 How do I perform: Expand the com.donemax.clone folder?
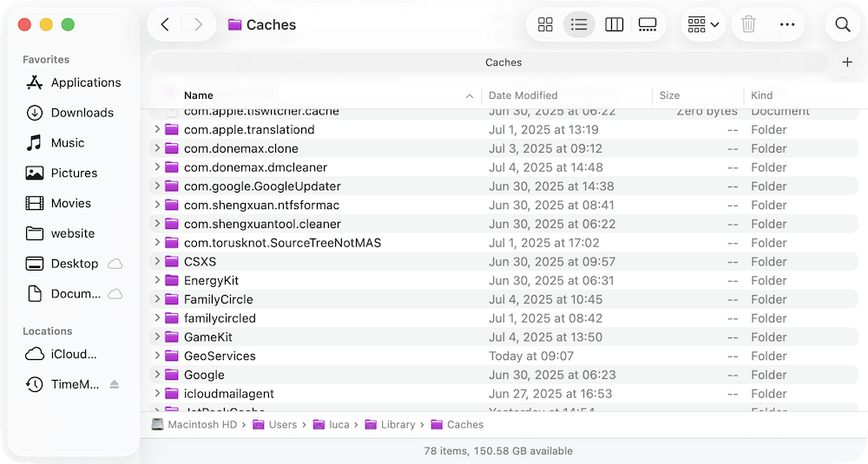[x=157, y=148]
